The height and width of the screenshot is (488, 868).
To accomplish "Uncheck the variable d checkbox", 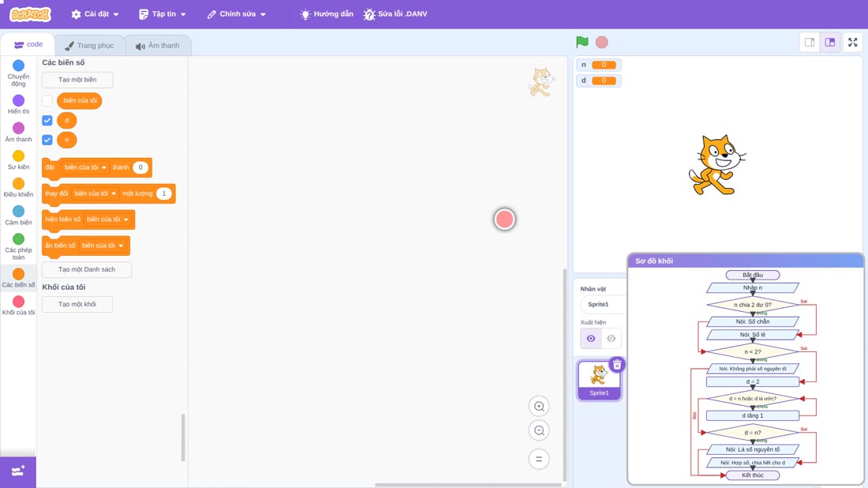I will tap(47, 120).
